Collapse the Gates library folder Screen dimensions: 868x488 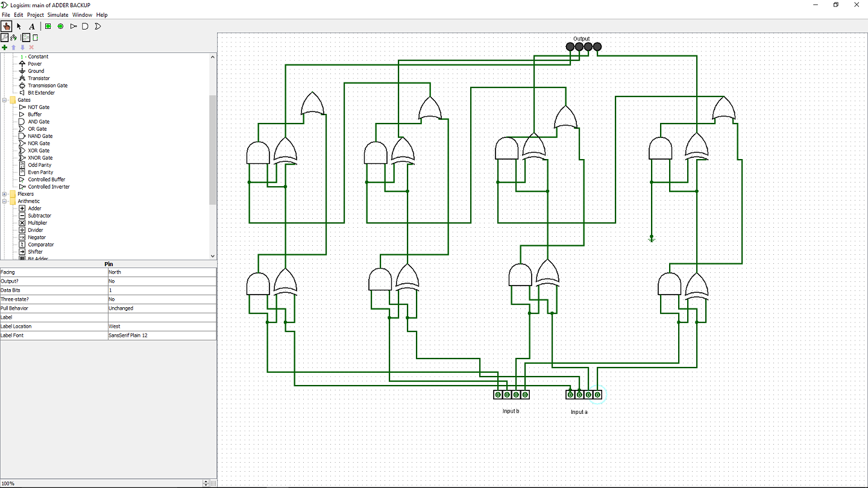(5, 100)
